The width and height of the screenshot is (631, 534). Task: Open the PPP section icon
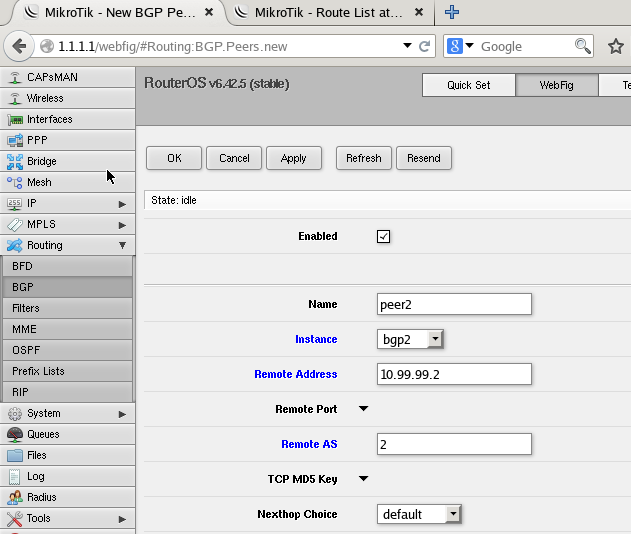[15, 140]
